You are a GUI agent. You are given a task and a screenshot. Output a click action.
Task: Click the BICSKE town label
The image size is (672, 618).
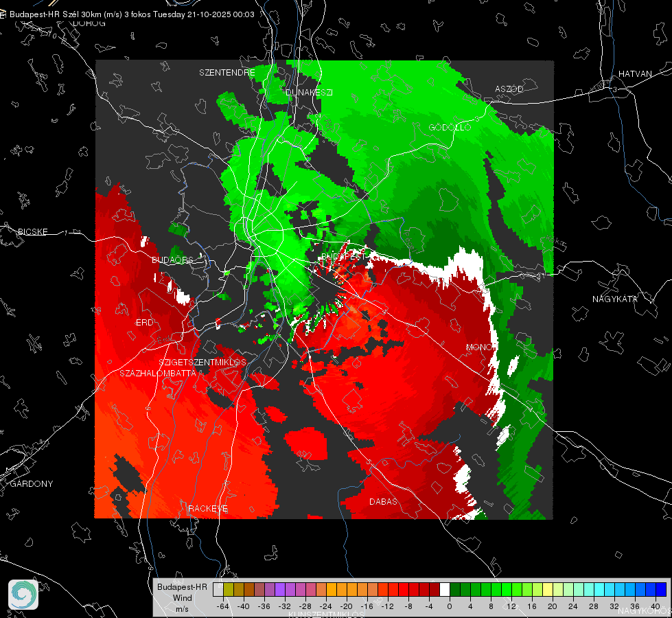click(32, 232)
